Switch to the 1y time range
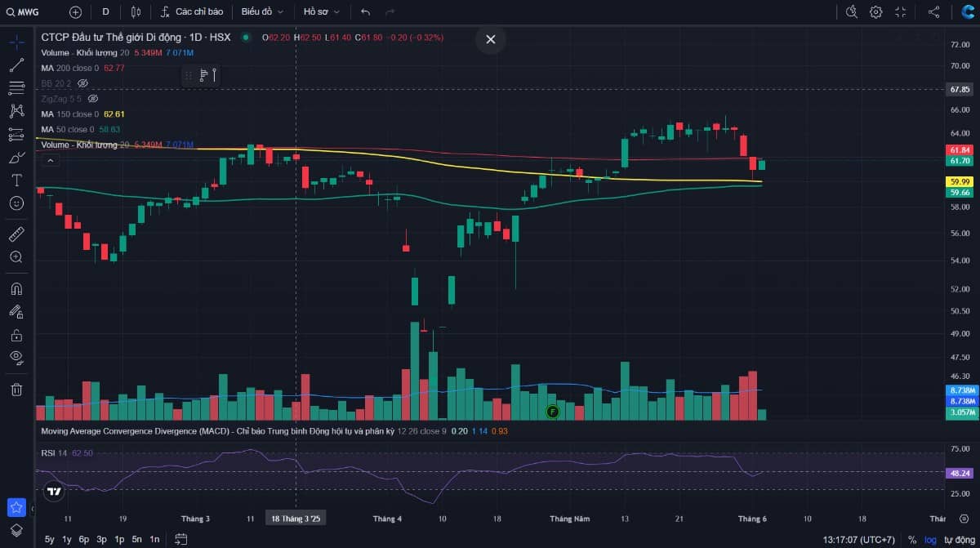980x548 pixels. [x=67, y=539]
